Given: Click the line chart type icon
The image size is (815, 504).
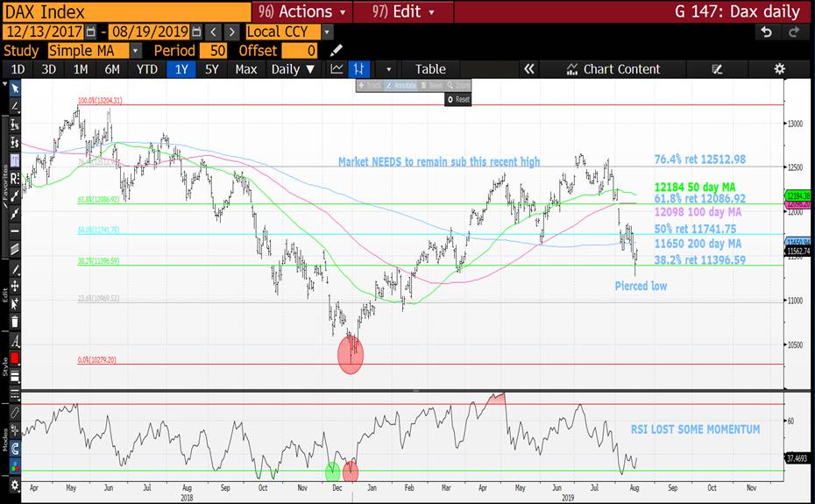Looking at the screenshot, I should point(337,69).
